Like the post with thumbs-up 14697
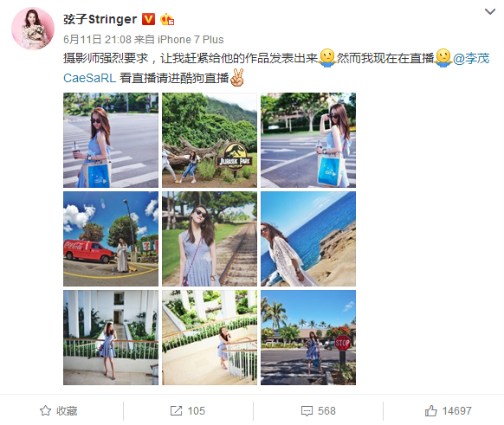The image size is (504, 425). [431, 410]
